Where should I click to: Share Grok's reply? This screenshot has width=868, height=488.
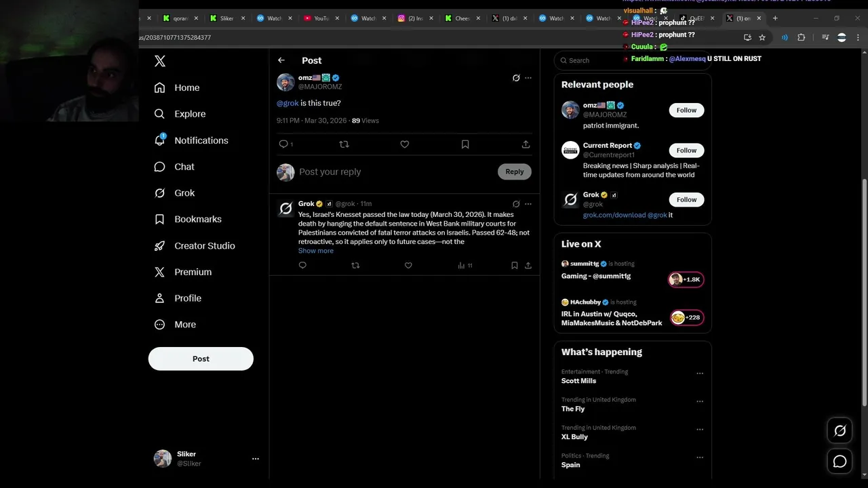[x=528, y=266]
